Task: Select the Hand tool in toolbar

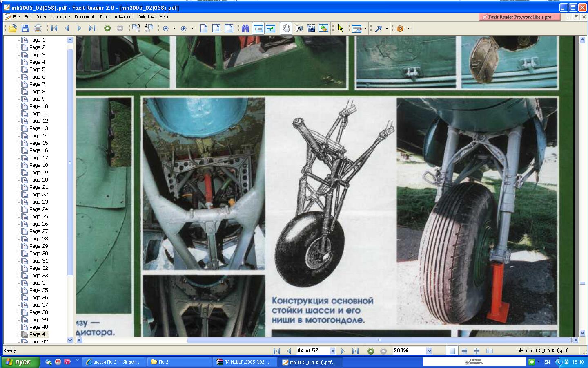Action: [286, 28]
